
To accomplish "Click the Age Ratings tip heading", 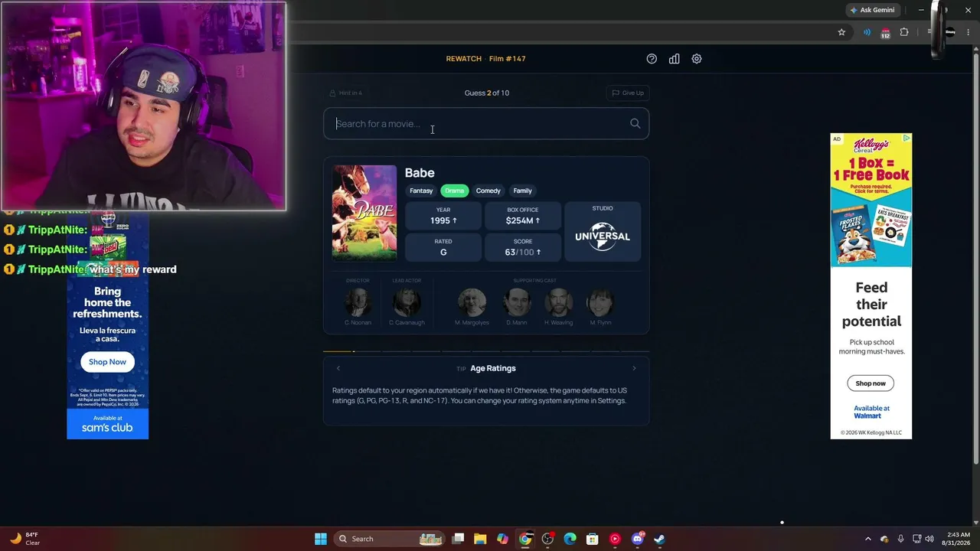I will [493, 368].
